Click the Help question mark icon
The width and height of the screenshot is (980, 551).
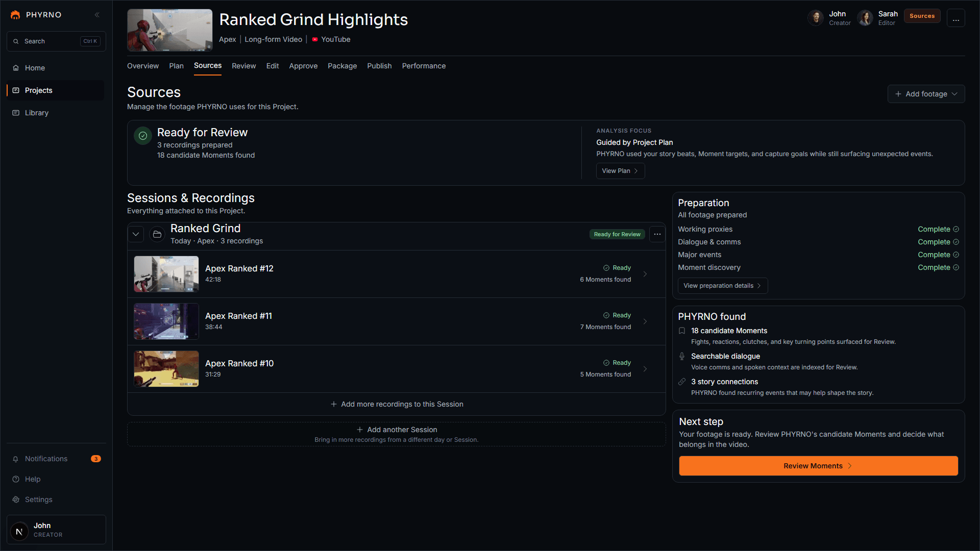pos(16,479)
